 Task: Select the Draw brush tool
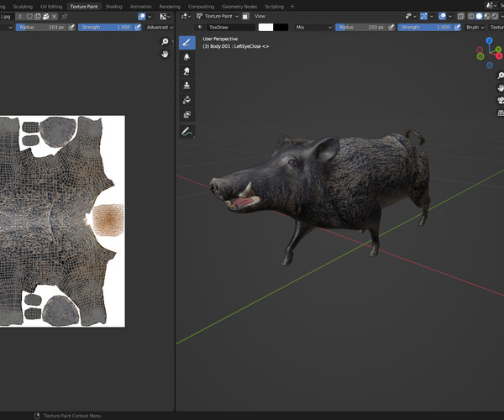pos(186,43)
